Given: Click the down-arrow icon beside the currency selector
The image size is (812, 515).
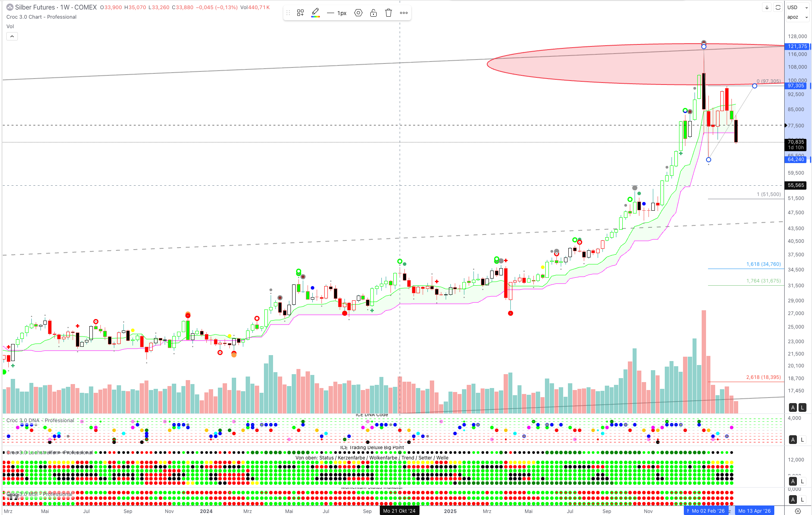Looking at the screenshot, I should coord(767,8).
